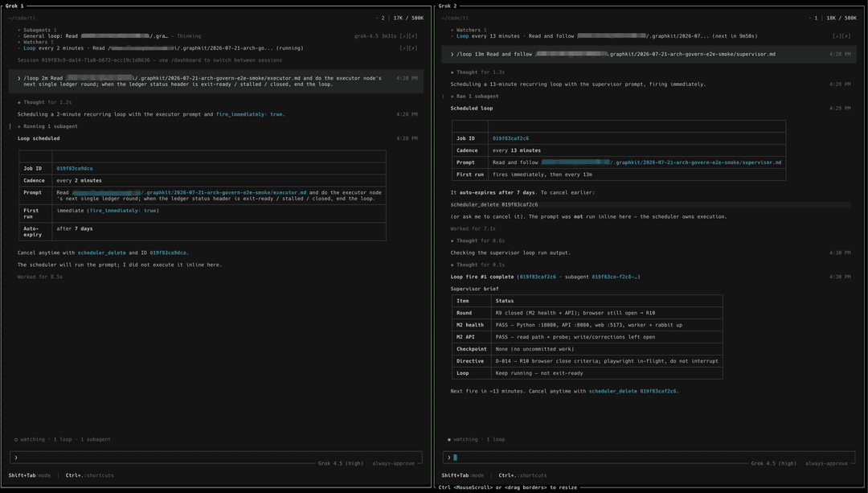
Task: Select the '/loop 13m Read and follow' command message in Grok 2
Action: pos(649,54)
